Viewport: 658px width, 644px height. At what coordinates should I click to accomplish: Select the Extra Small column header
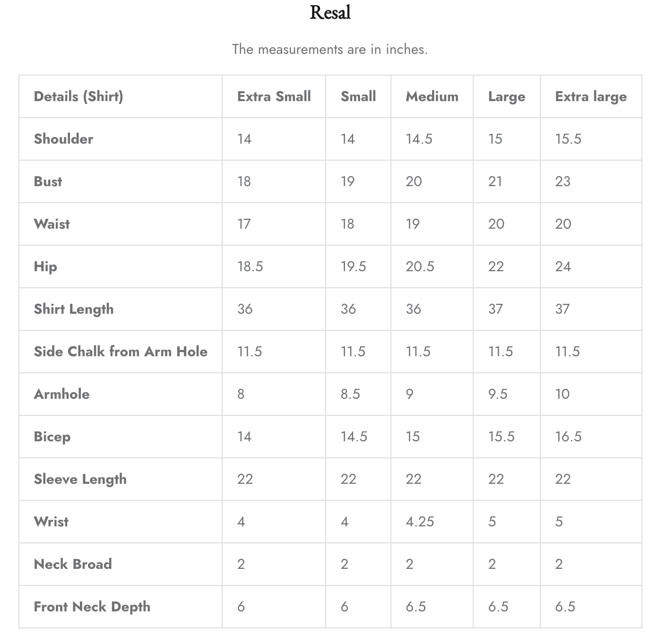[x=274, y=96]
